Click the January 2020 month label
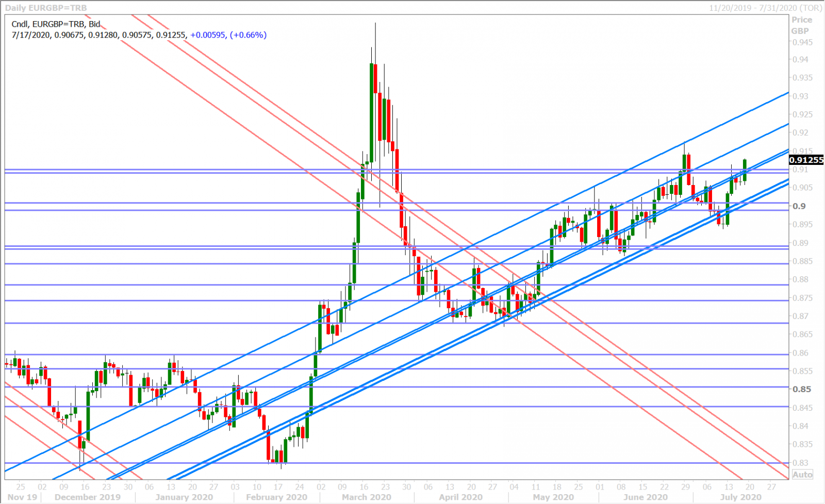This screenshot has height=504, width=825. (x=184, y=497)
